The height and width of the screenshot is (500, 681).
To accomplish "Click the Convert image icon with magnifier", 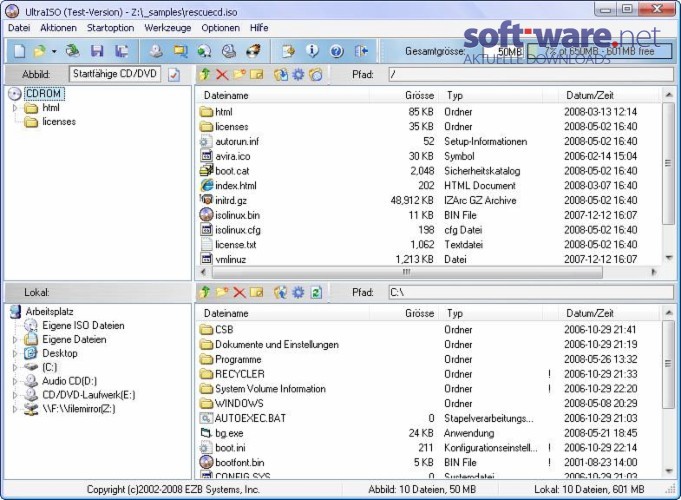I will (x=180, y=51).
